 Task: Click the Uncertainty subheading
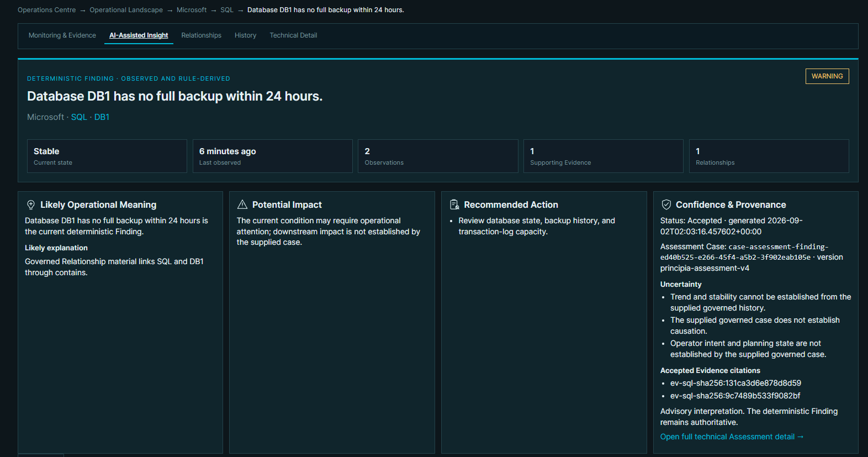681,284
